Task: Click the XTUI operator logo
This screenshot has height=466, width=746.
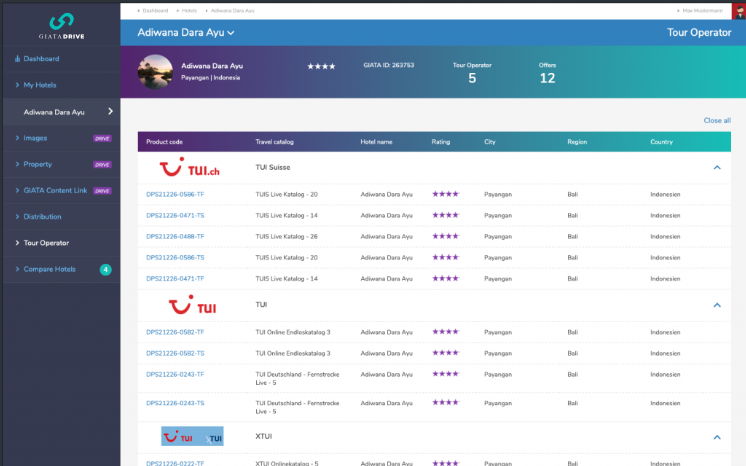Action: coord(192,437)
